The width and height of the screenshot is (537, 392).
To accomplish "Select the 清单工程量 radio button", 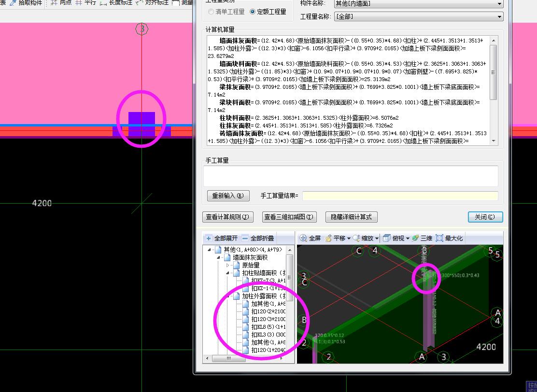I will [x=211, y=12].
